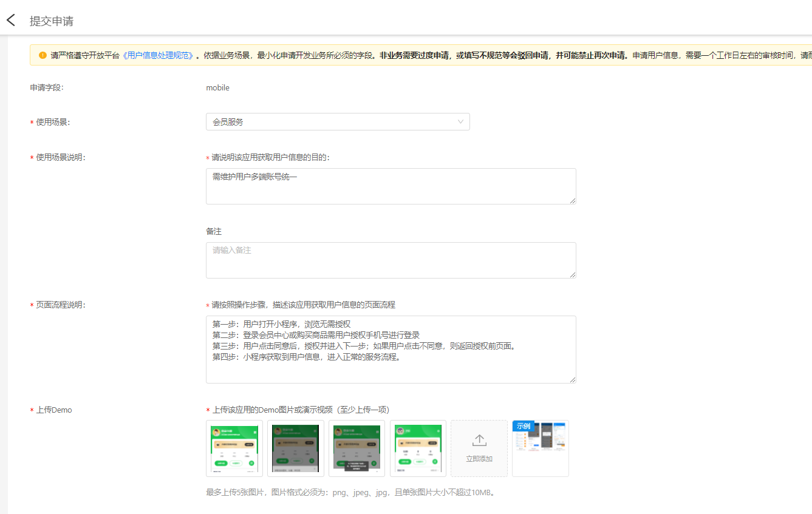
Task: Focus the purpose field containing 需维护用户多端账号统一
Action: [391, 186]
